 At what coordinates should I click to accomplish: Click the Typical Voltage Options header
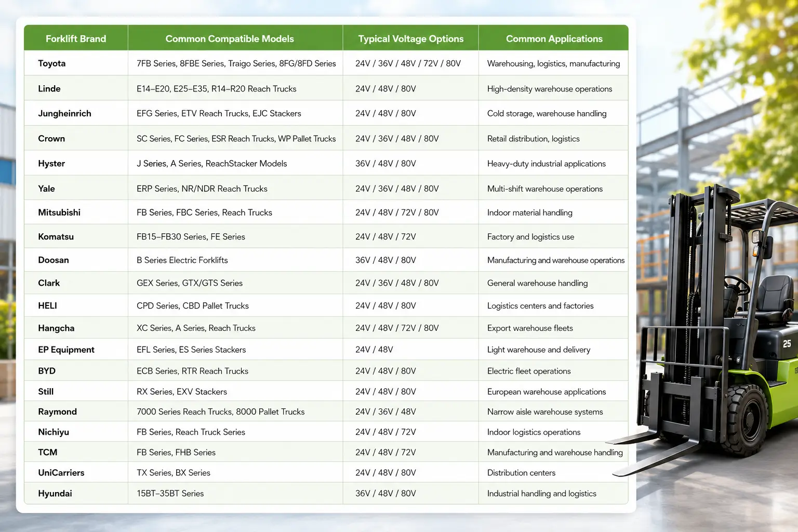tap(410, 38)
